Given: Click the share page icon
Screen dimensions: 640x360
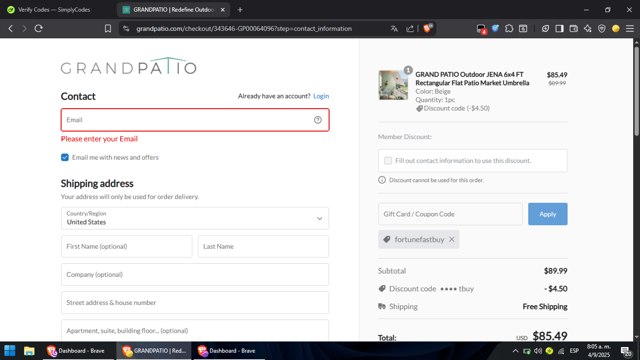Looking at the screenshot, I should [410, 29].
